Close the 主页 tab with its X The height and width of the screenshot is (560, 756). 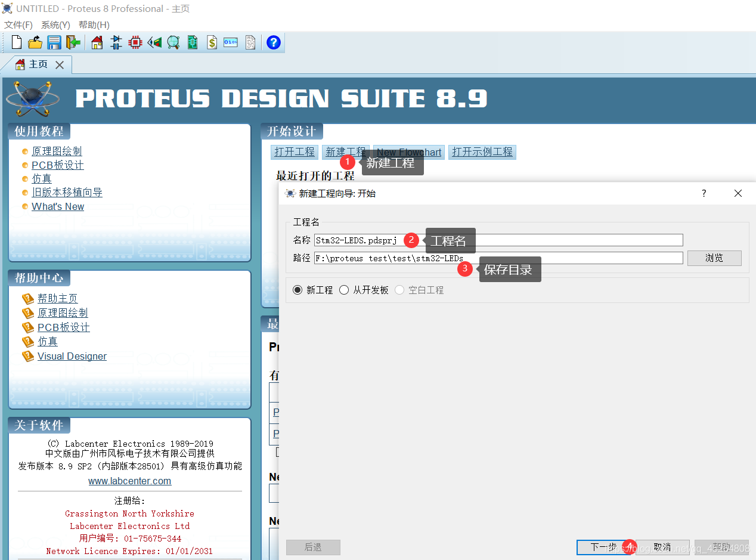tap(60, 65)
